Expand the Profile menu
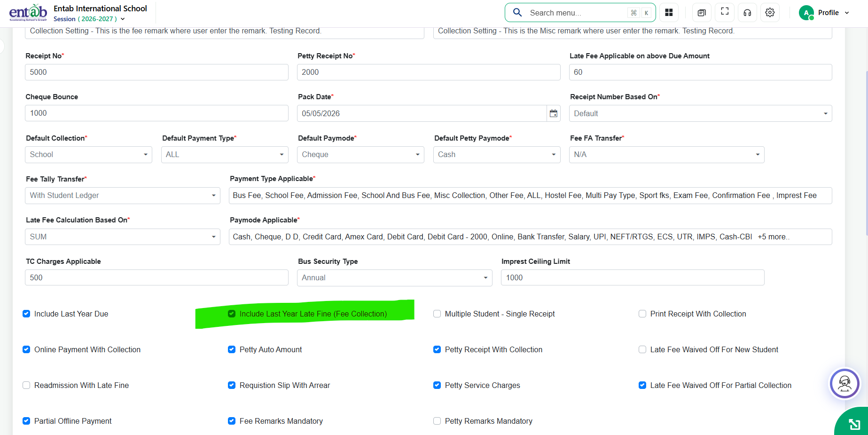 click(x=833, y=13)
